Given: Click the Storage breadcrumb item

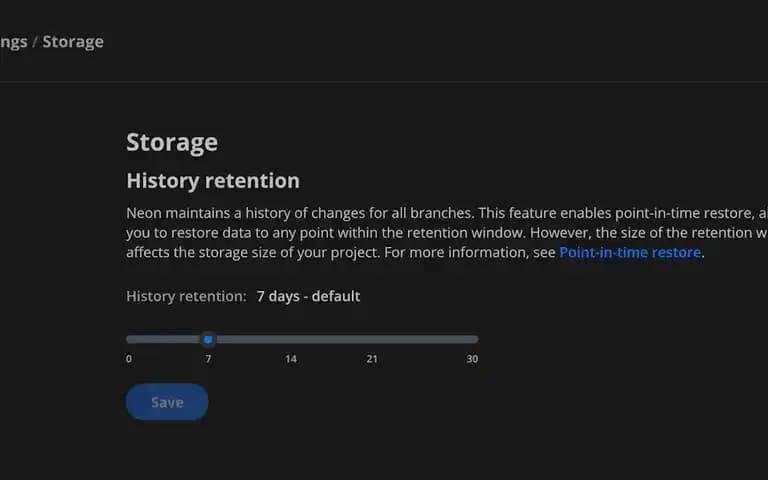Looking at the screenshot, I should click(73, 42).
